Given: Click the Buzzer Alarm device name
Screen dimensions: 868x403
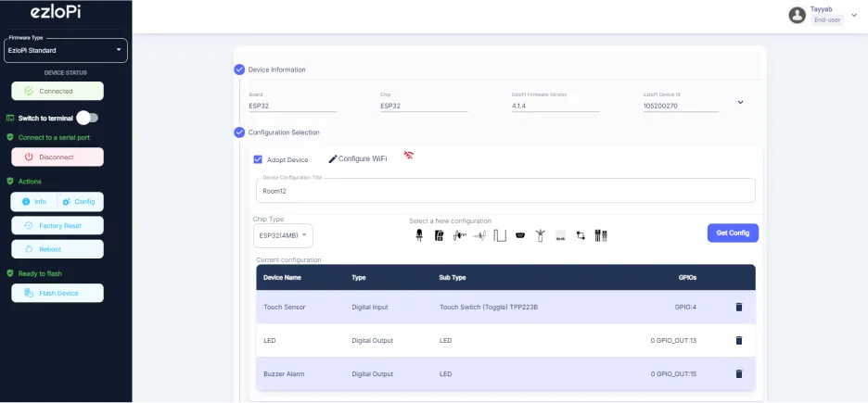Looking at the screenshot, I should (284, 373).
